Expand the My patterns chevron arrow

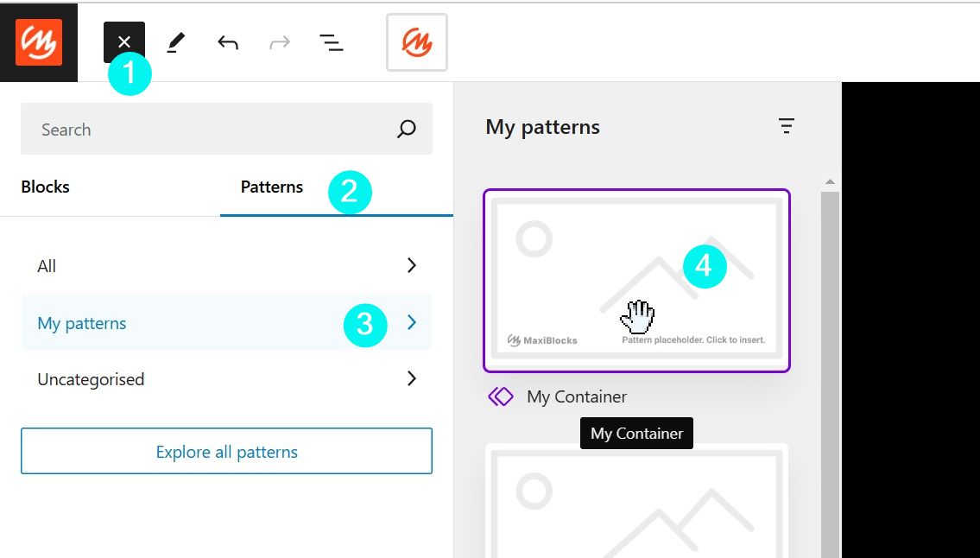click(x=411, y=322)
